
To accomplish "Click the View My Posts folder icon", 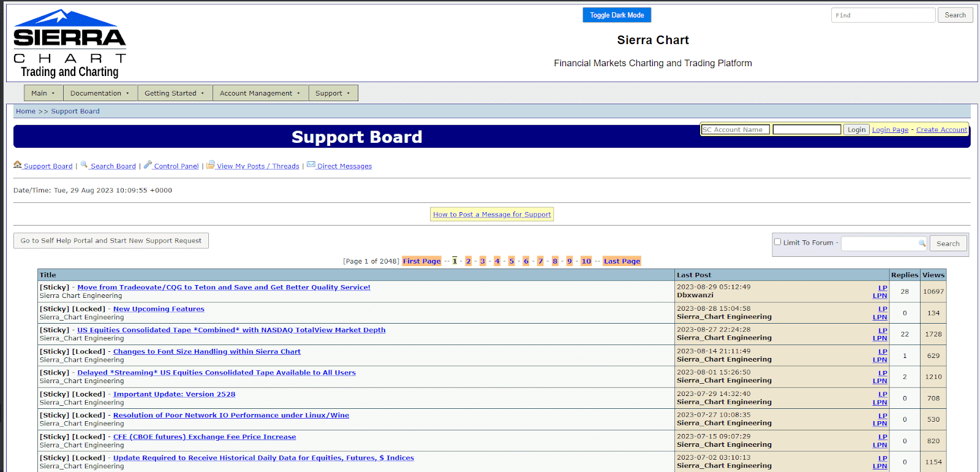I will pyautogui.click(x=211, y=165).
